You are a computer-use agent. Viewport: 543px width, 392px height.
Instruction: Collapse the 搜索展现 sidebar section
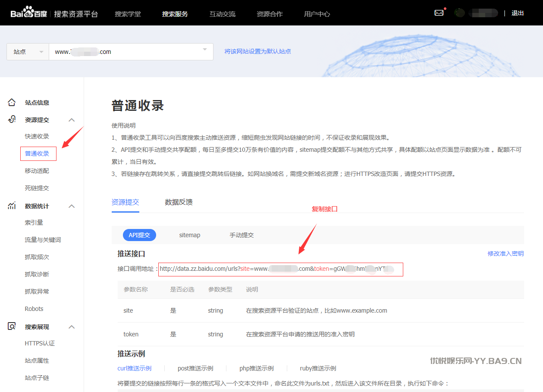point(72,327)
